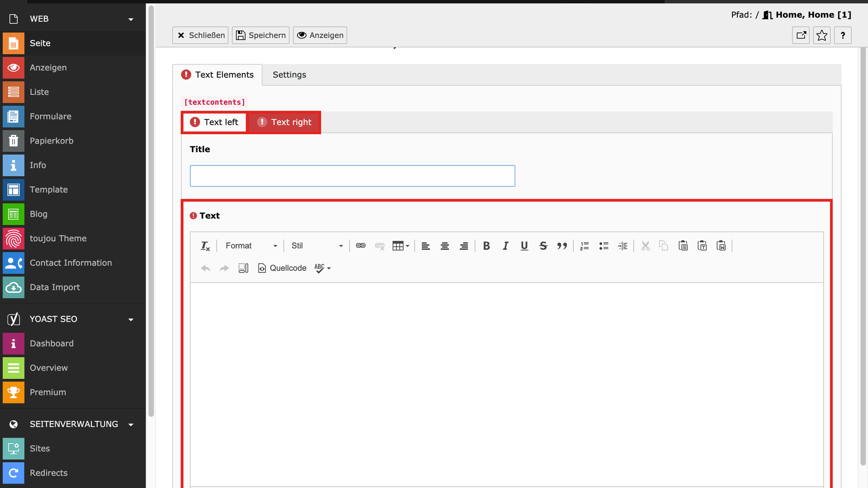This screenshot has width=868, height=488.
Task: Click the remove format icon
Action: 205,246
